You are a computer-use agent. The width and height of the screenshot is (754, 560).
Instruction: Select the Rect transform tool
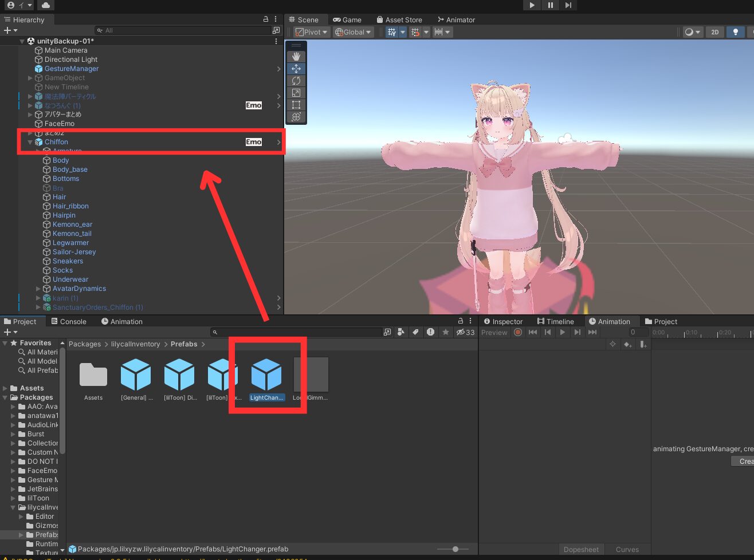pyautogui.click(x=296, y=105)
